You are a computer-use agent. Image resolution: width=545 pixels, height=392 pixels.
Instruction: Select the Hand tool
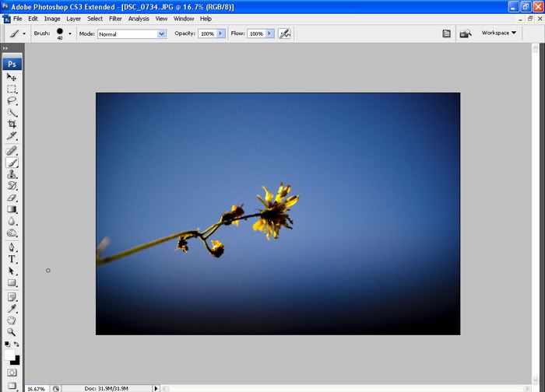point(12,320)
